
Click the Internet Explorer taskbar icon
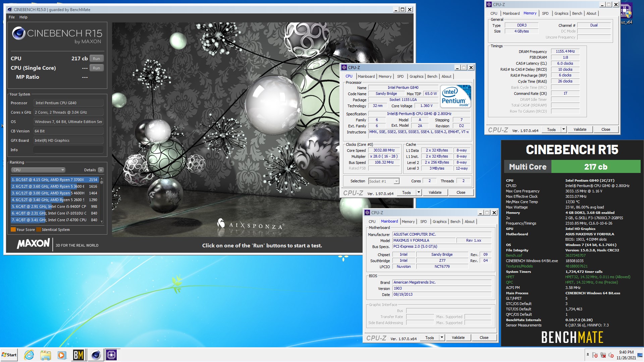pos(29,355)
